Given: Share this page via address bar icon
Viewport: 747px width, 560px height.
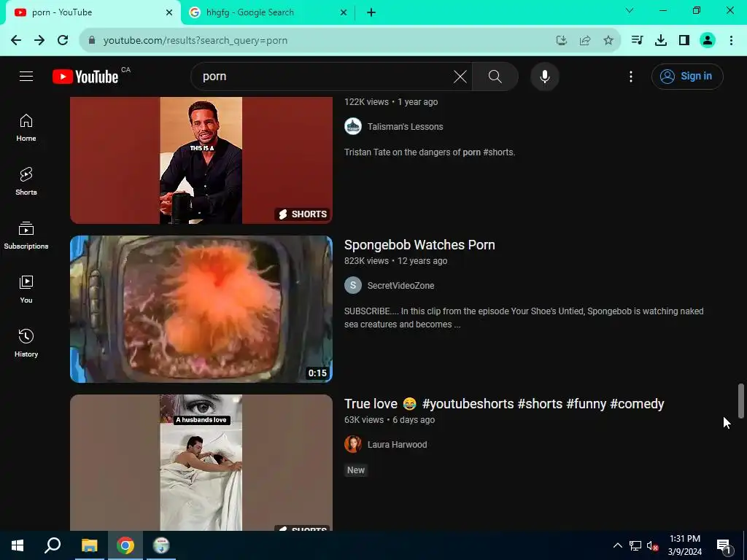Looking at the screenshot, I should 585,41.
